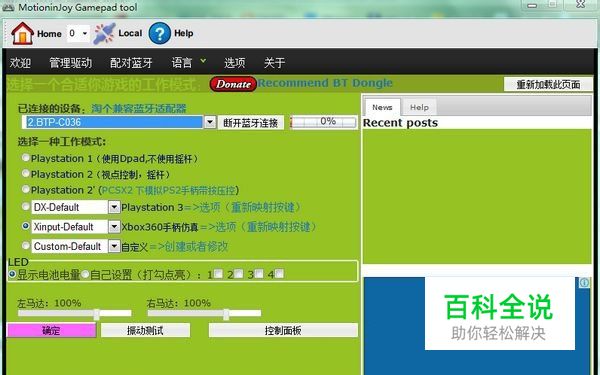This screenshot has width=600, height=375.
Task: Open the 配对蓝牙 menu
Action: [x=131, y=62]
